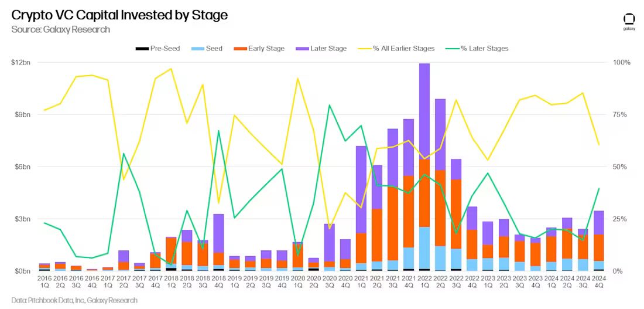Click the '2023 2Q' x-axis label

[503, 283]
